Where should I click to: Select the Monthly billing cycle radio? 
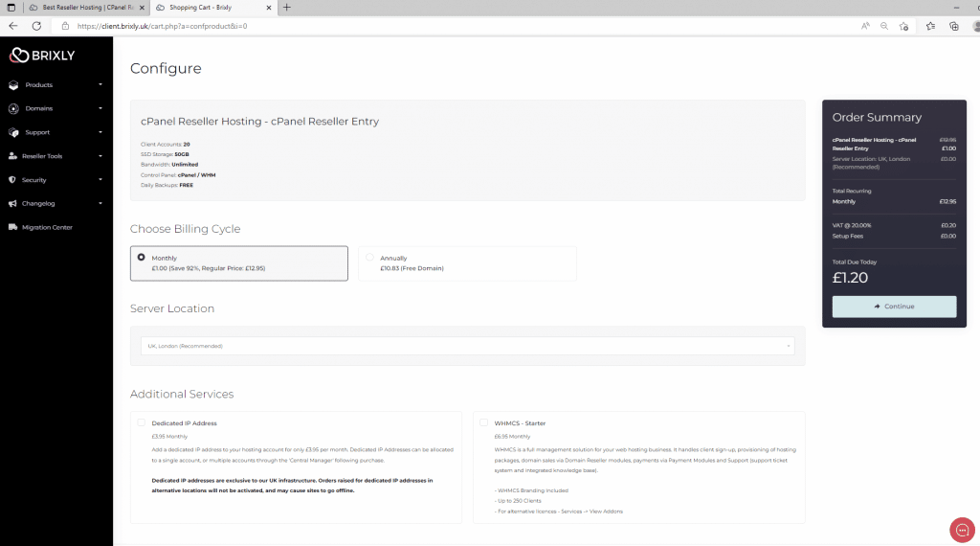pyautogui.click(x=142, y=257)
